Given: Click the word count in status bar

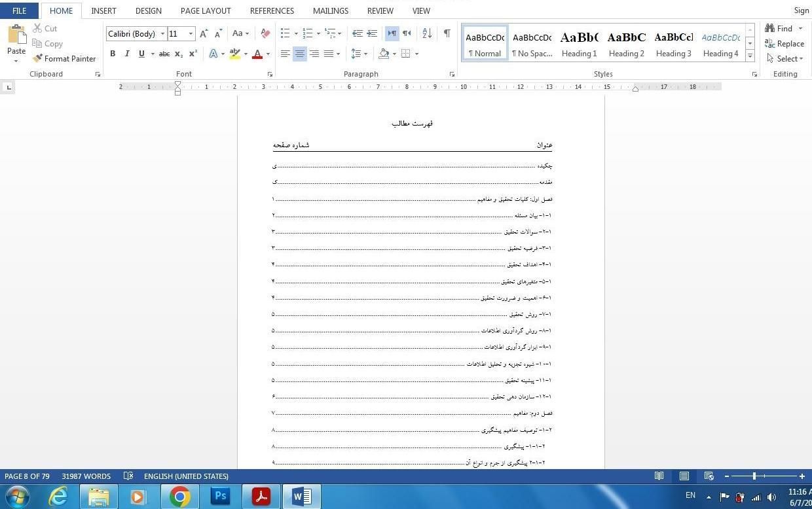Looking at the screenshot, I should (86, 476).
